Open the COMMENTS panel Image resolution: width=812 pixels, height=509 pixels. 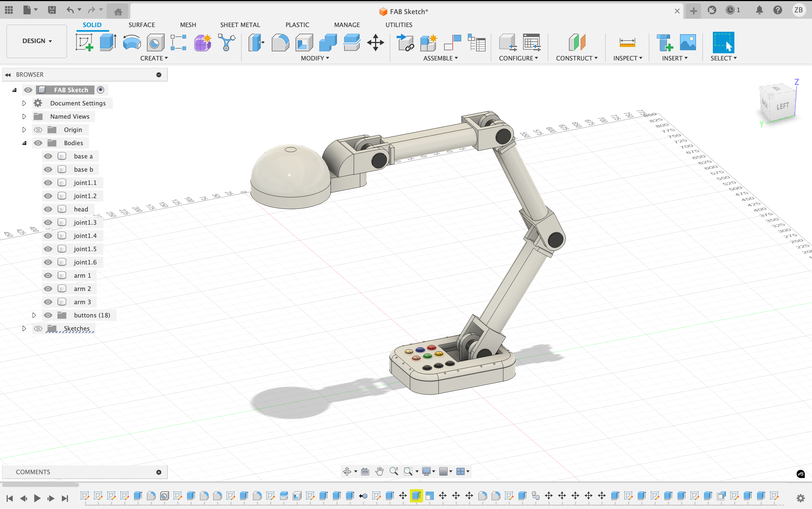coord(33,472)
